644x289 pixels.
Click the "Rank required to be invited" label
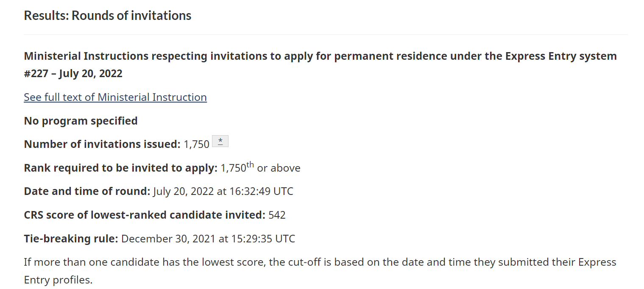[120, 168]
